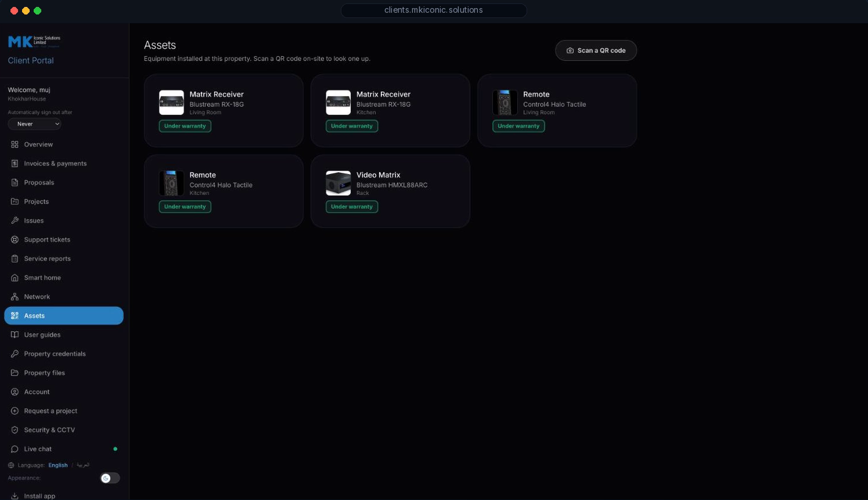Click the Property files folder icon
The image size is (868, 500).
[x=15, y=373]
